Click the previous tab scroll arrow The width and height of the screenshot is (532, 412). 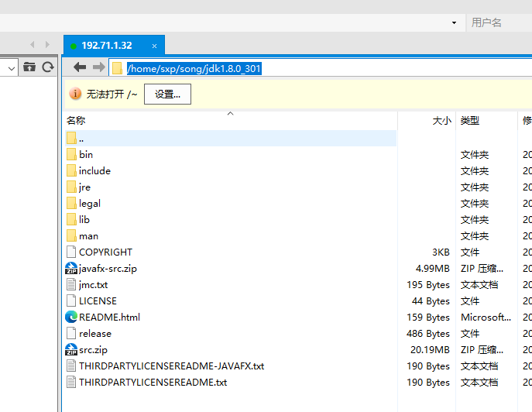(x=33, y=44)
